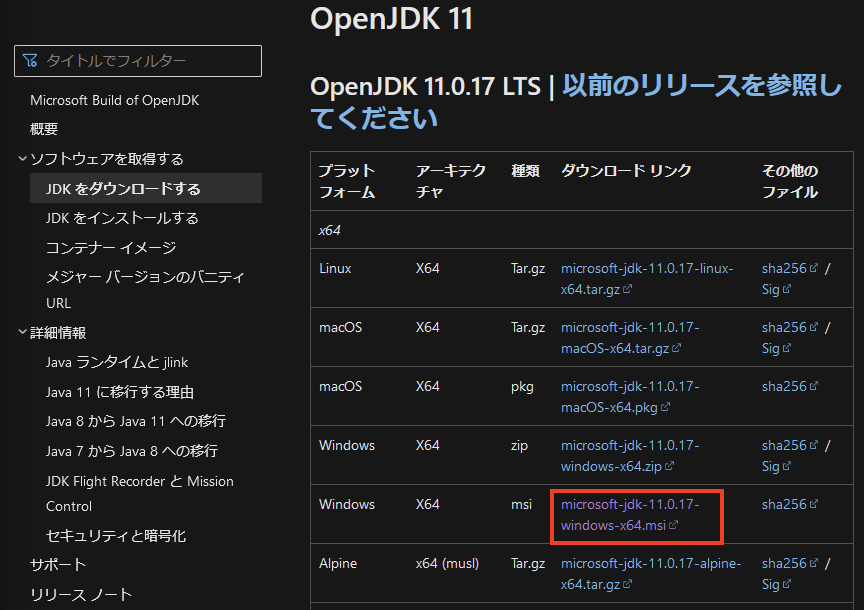Open メジャー バージョンのバニティ URL item
This screenshot has height=610, width=864.
click(145, 289)
